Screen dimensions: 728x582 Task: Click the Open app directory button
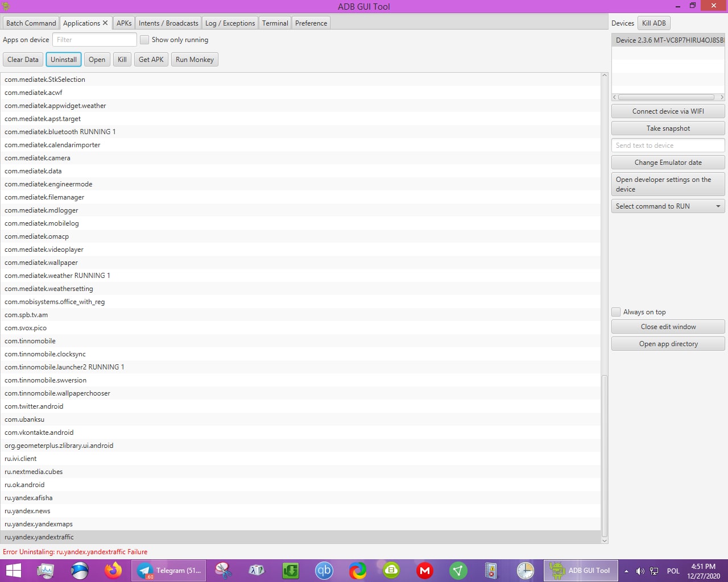tap(668, 344)
